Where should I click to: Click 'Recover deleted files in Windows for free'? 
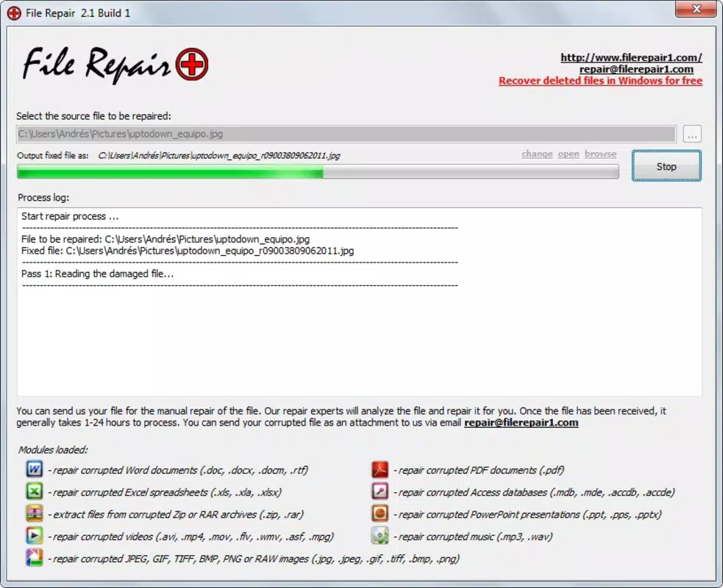pos(600,81)
